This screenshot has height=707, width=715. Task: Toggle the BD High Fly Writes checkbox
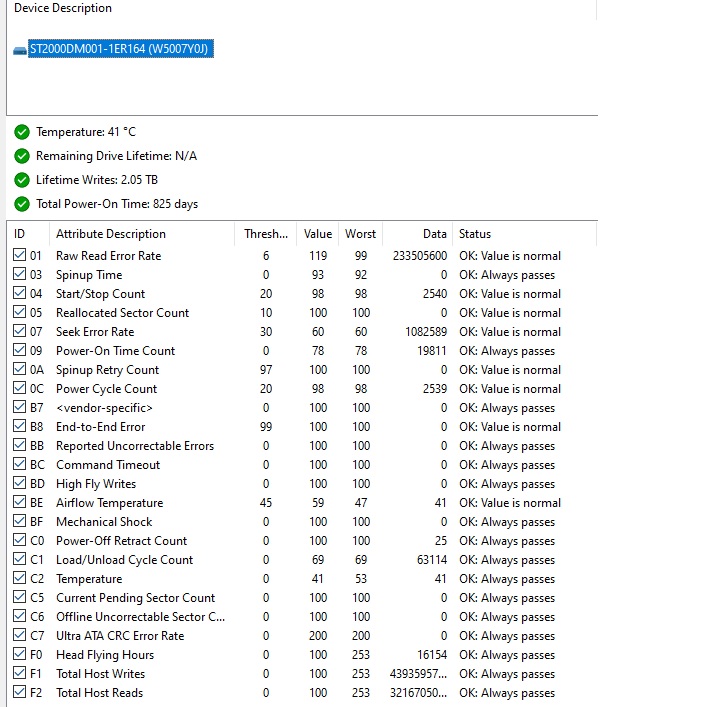(19, 483)
